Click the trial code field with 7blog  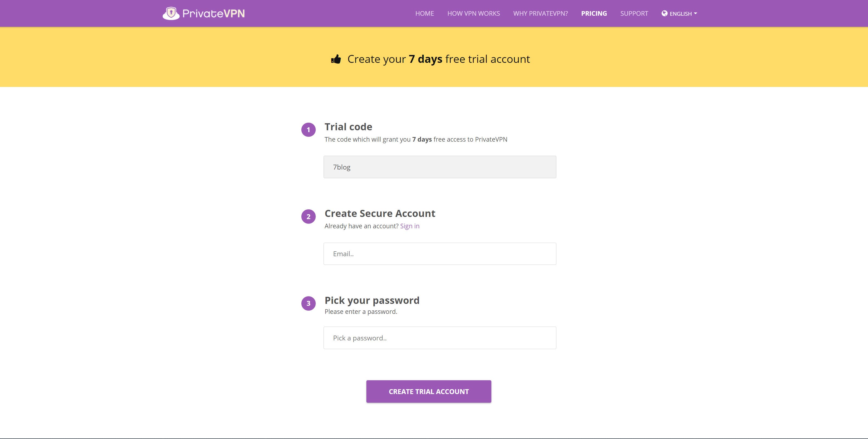[439, 167]
